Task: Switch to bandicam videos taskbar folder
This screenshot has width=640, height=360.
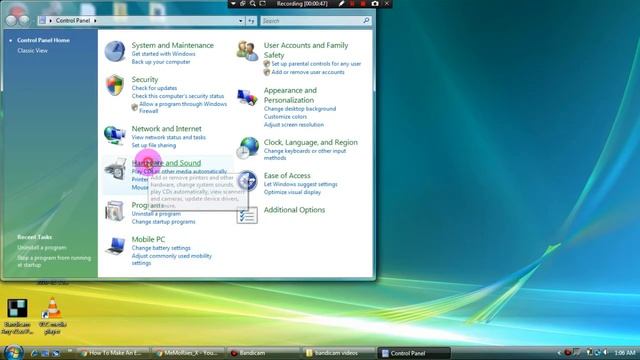Action: click(x=338, y=353)
